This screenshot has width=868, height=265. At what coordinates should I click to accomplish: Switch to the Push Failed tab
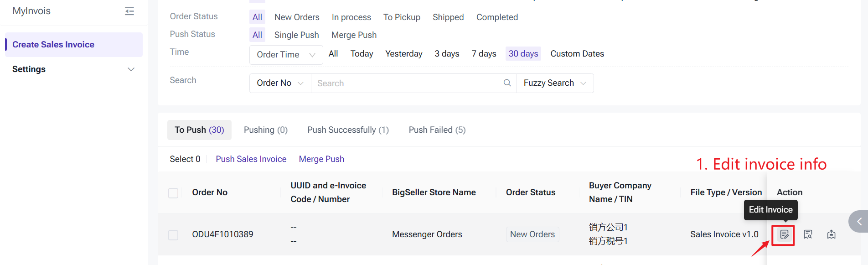pyautogui.click(x=437, y=130)
